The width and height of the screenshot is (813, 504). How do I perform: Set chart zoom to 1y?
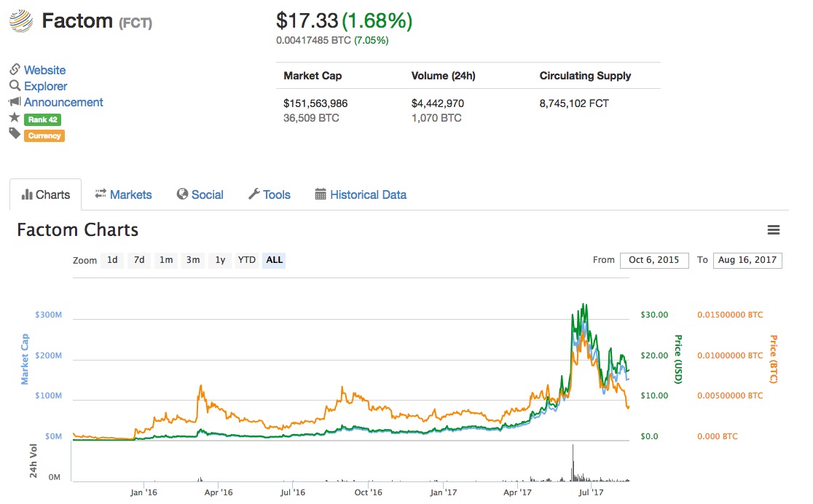click(x=220, y=260)
